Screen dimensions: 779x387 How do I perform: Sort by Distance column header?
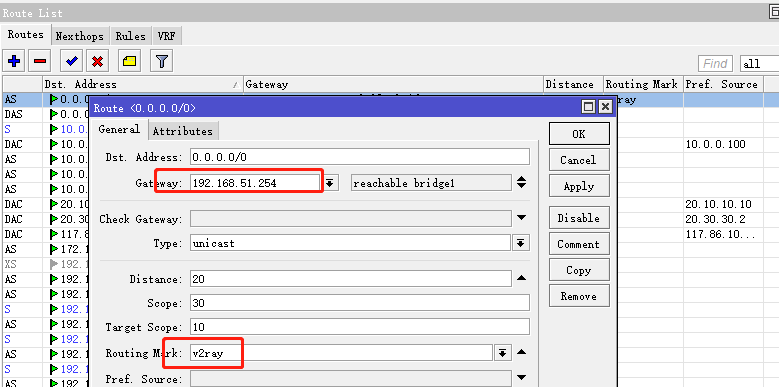coord(574,84)
